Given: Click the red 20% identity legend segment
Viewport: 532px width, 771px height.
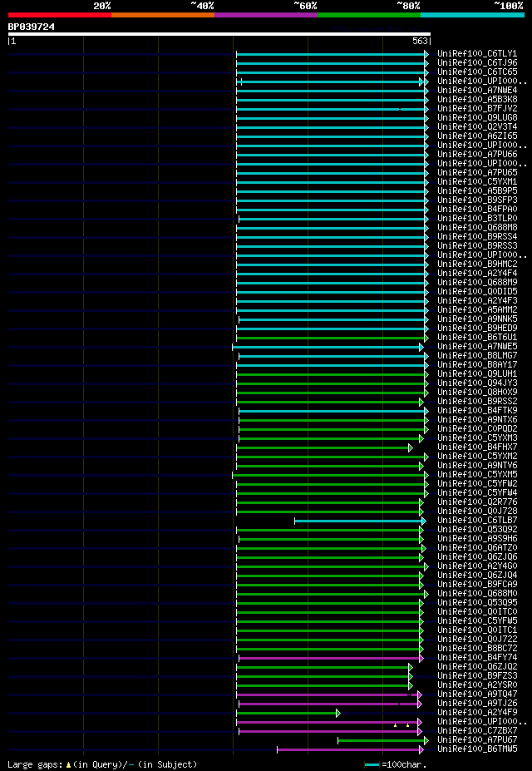Looking at the screenshot, I should (60, 15).
